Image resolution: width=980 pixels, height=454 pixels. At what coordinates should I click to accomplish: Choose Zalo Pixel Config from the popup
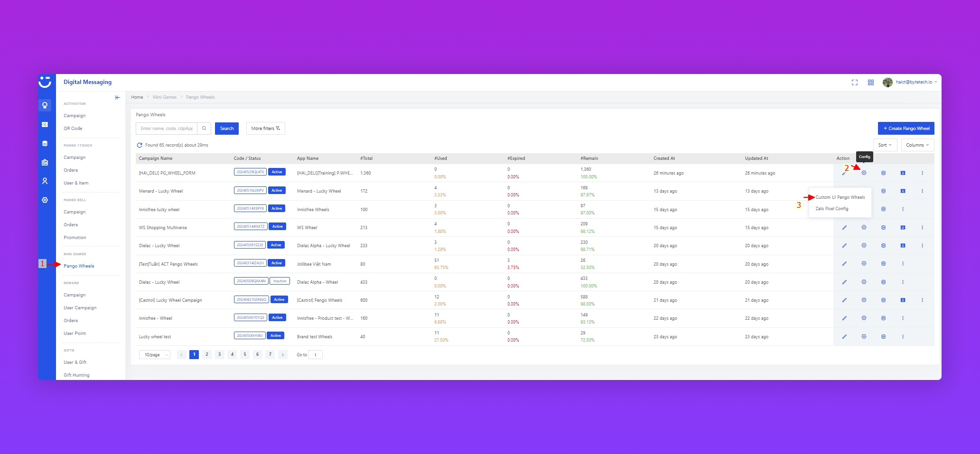[832, 209]
